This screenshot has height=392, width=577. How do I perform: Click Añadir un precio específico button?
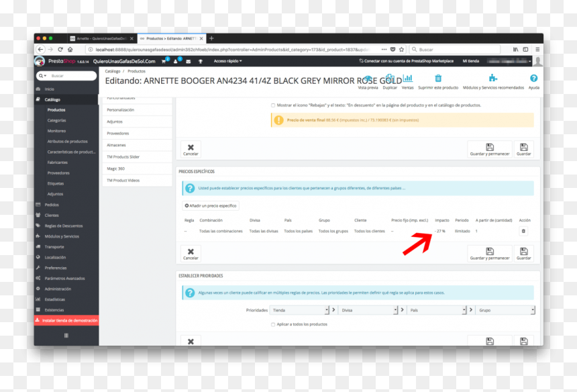(x=211, y=206)
